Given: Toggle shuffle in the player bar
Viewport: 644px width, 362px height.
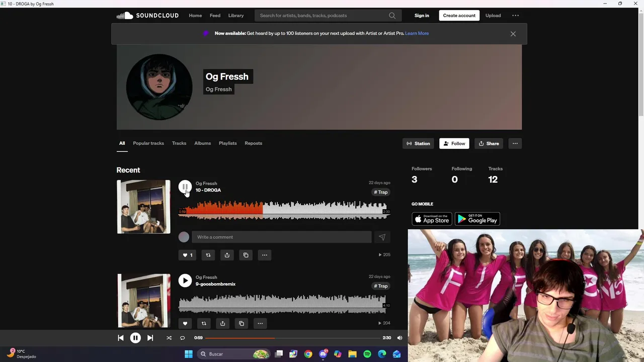Looking at the screenshot, I should pyautogui.click(x=169, y=338).
